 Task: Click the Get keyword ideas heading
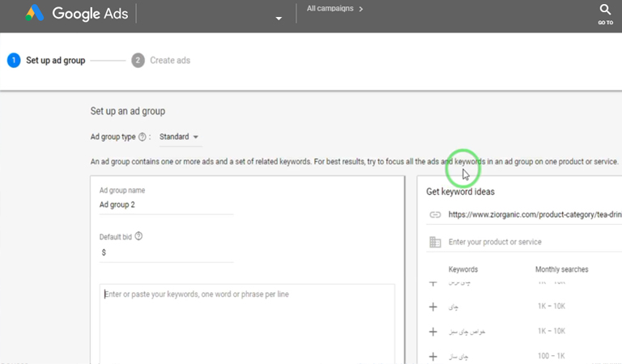click(460, 192)
